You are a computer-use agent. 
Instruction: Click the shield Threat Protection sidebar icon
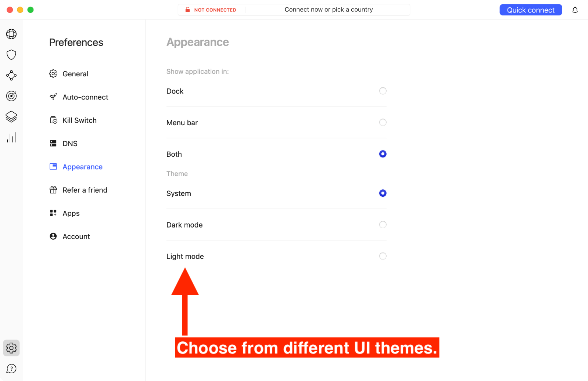click(x=11, y=55)
